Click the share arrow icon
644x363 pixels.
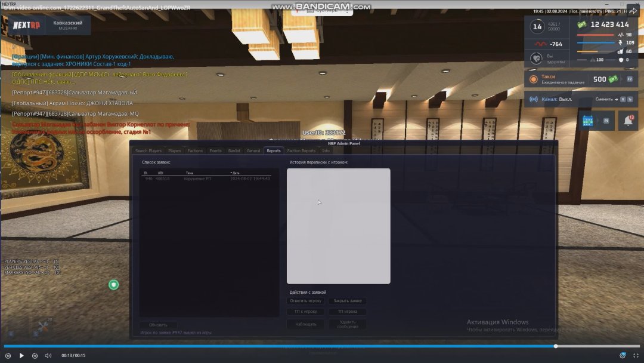click(x=633, y=10)
